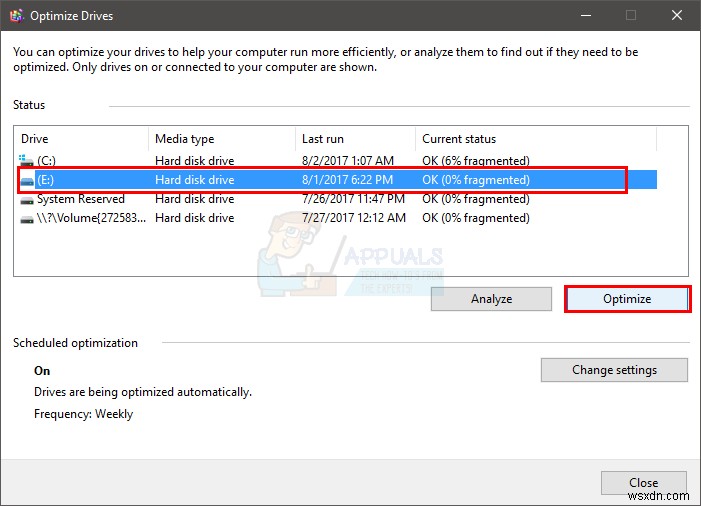This screenshot has width=701, height=506.
Task: Select the \\?\Volume{272583... row label
Action: click(x=91, y=218)
